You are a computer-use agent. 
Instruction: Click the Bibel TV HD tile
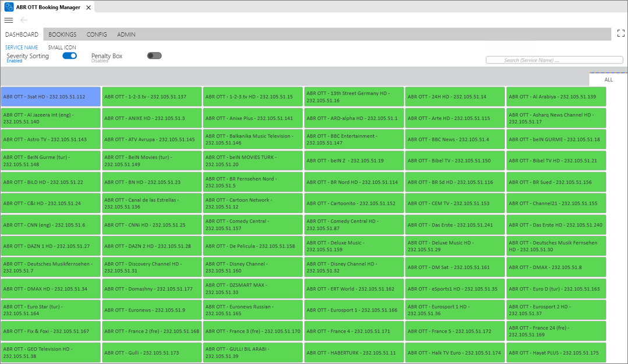(556, 161)
